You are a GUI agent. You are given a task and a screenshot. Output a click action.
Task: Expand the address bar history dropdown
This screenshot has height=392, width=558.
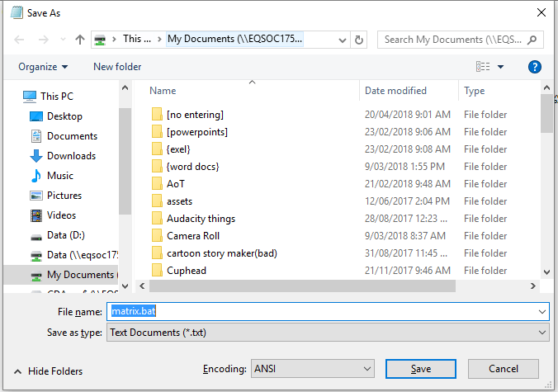pos(343,40)
